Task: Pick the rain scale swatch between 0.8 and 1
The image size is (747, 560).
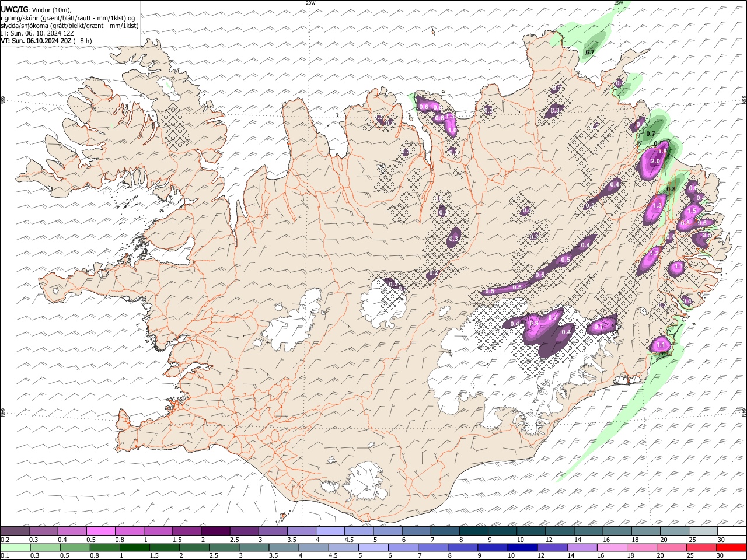Action: (x=104, y=548)
